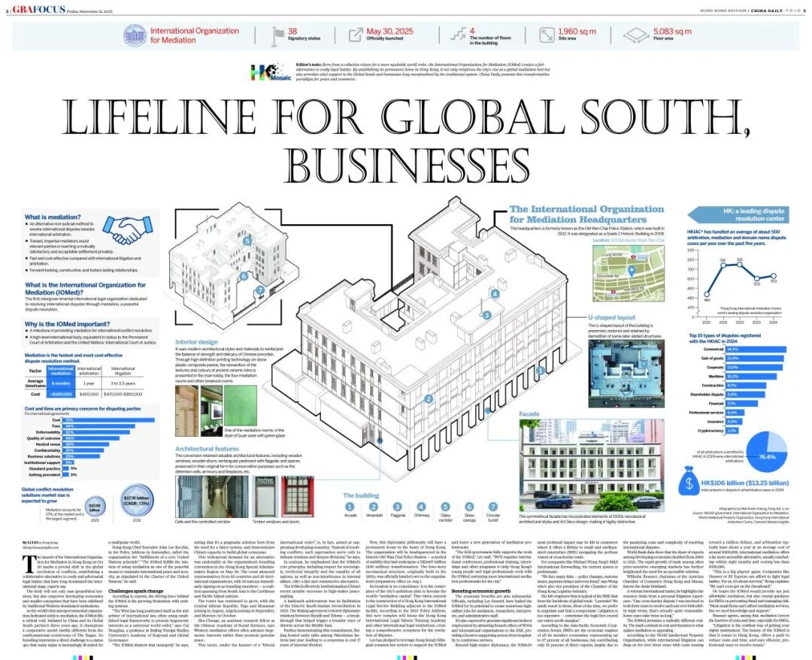Click the blue location pin on the map

632,270
